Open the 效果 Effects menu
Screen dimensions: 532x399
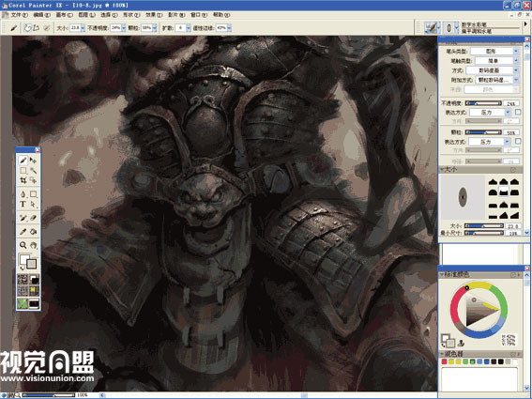pyautogui.click(x=154, y=15)
